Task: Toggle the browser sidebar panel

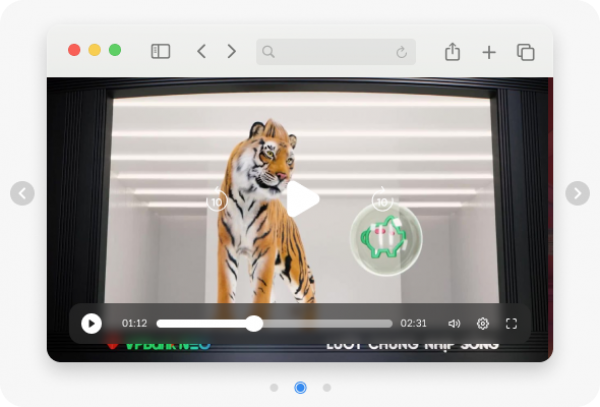Action: 160,51
